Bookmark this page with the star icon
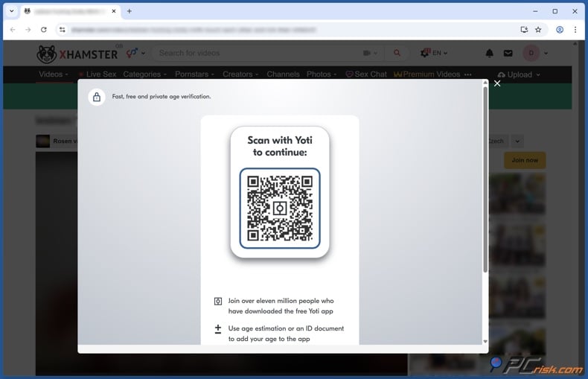This screenshot has width=588, height=379. coord(538,30)
